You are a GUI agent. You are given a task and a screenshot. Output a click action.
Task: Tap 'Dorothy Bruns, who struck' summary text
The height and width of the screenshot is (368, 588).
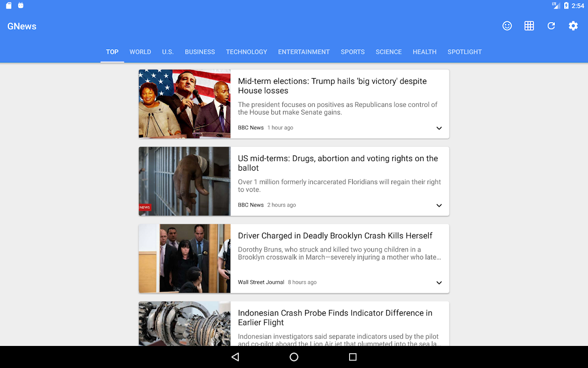click(x=339, y=253)
